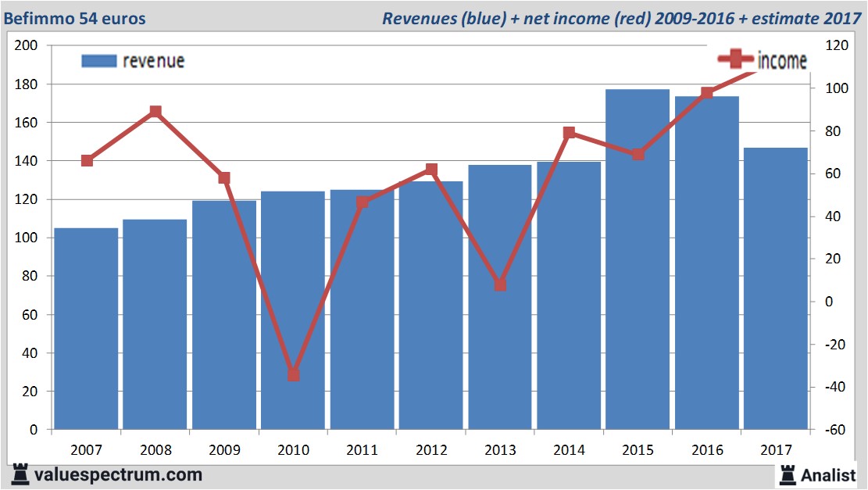Open the valuespectrum.com link

(118, 474)
